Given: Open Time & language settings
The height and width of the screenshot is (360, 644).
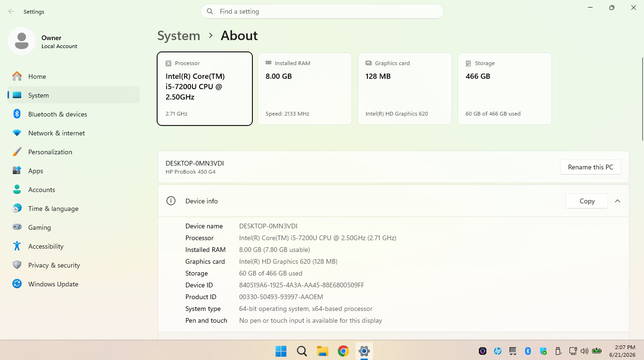Looking at the screenshot, I should coord(74,209).
